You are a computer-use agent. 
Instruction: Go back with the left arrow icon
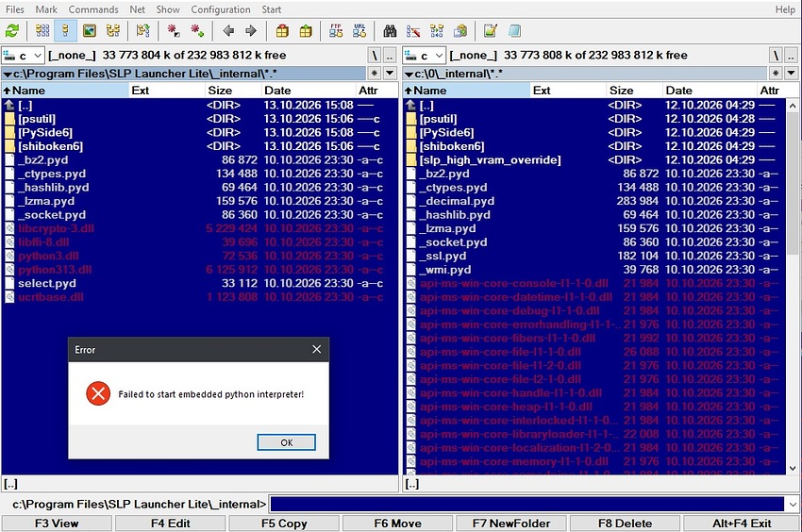(x=228, y=31)
